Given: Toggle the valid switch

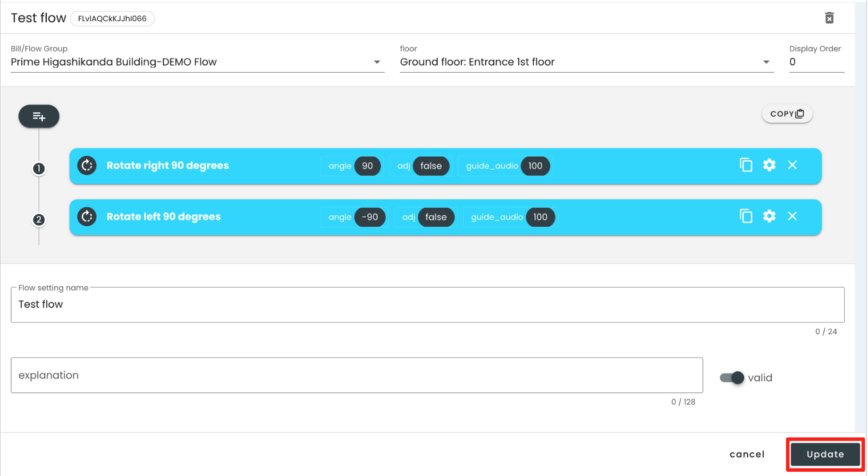Looking at the screenshot, I should (x=732, y=378).
